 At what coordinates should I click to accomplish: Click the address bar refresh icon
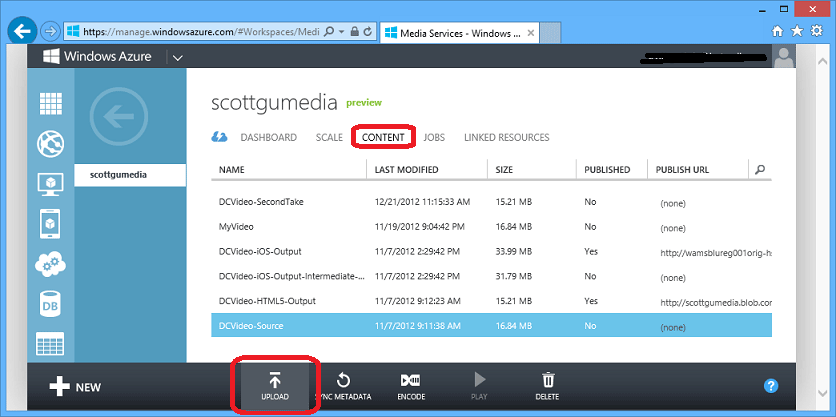[367, 32]
